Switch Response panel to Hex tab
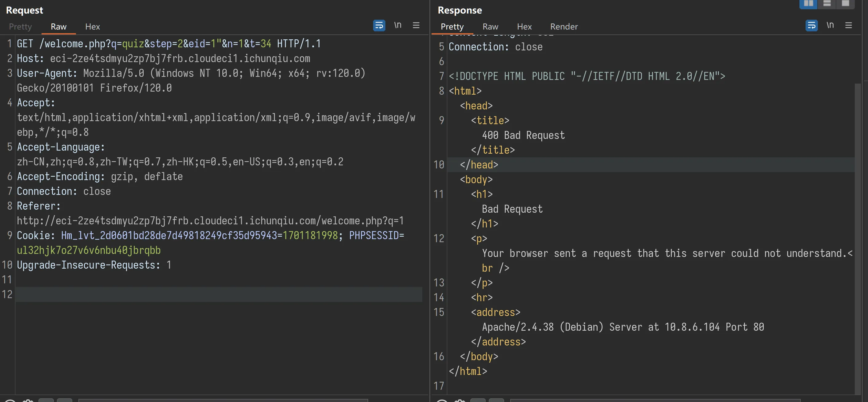This screenshot has height=402, width=868. tap(524, 27)
